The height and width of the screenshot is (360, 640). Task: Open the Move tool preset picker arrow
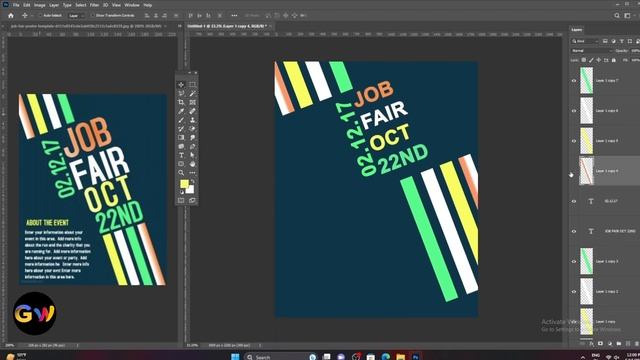coord(32,16)
